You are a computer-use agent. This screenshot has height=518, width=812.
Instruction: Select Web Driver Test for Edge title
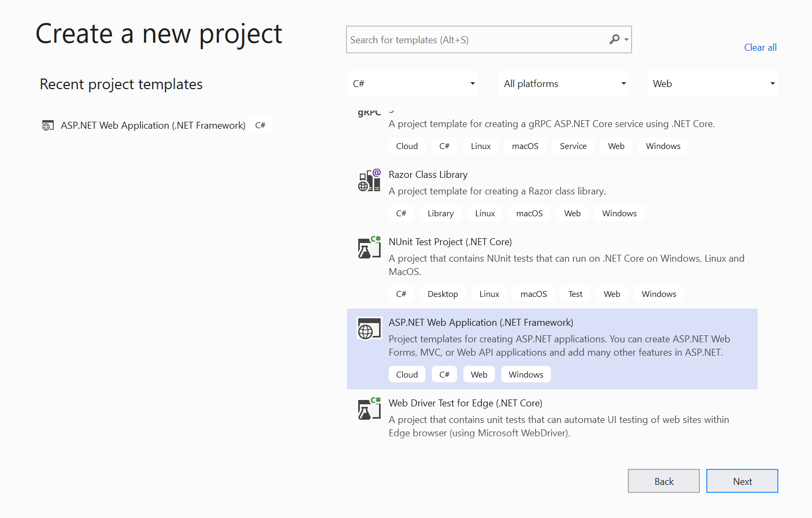tap(466, 403)
